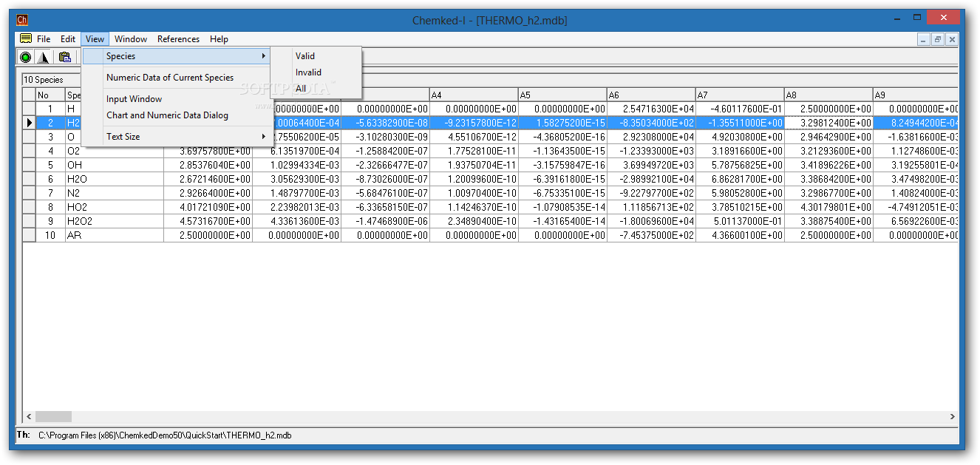Click cell value -4.60117600E-01

(x=740, y=109)
